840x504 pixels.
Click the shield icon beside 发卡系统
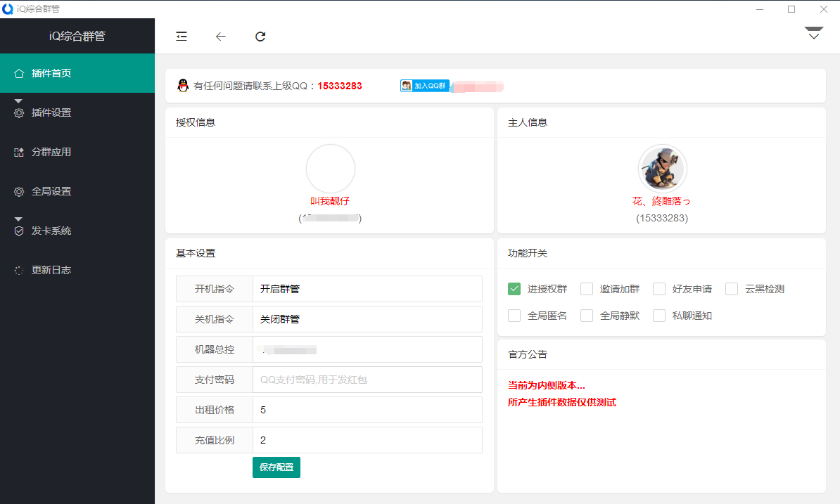click(19, 231)
